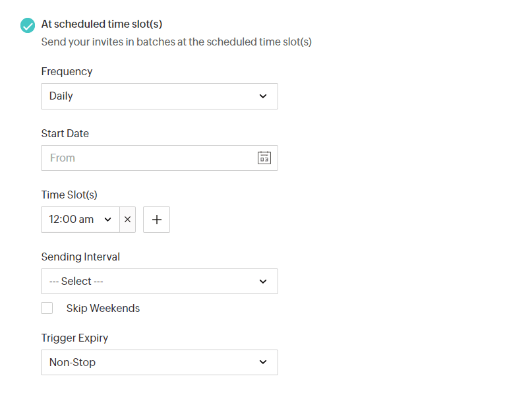
Task: Click the Trigger Expiry field label
Action: (74, 338)
